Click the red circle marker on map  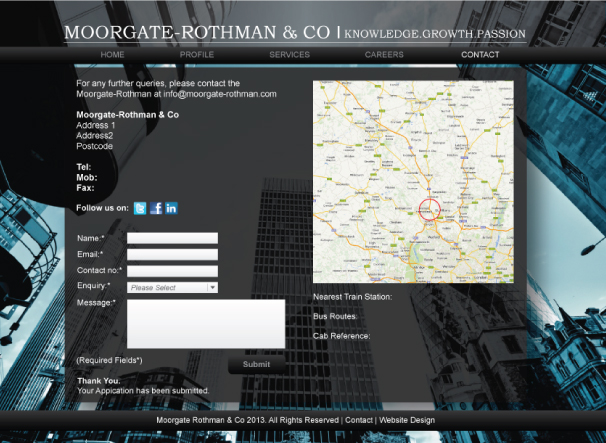coord(428,210)
